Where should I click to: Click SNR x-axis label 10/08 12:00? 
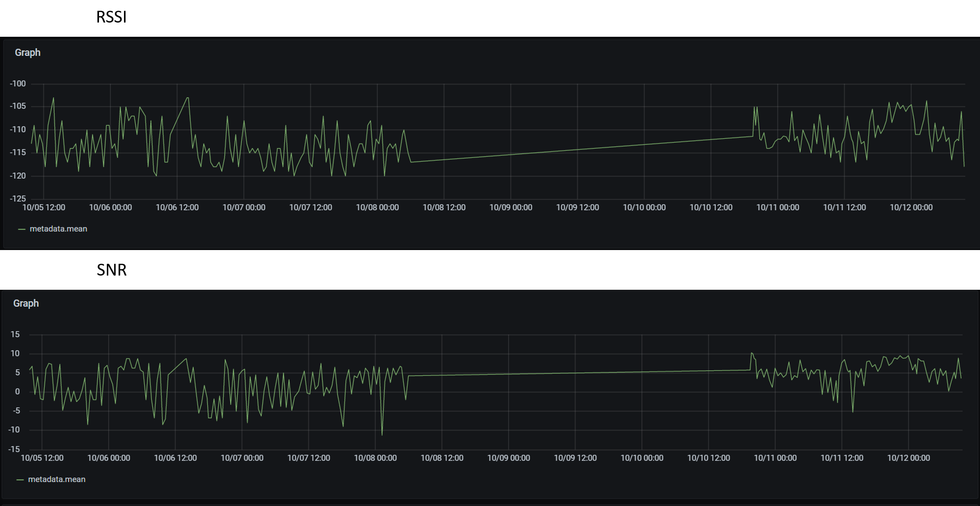pyautogui.click(x=442, y=458)
